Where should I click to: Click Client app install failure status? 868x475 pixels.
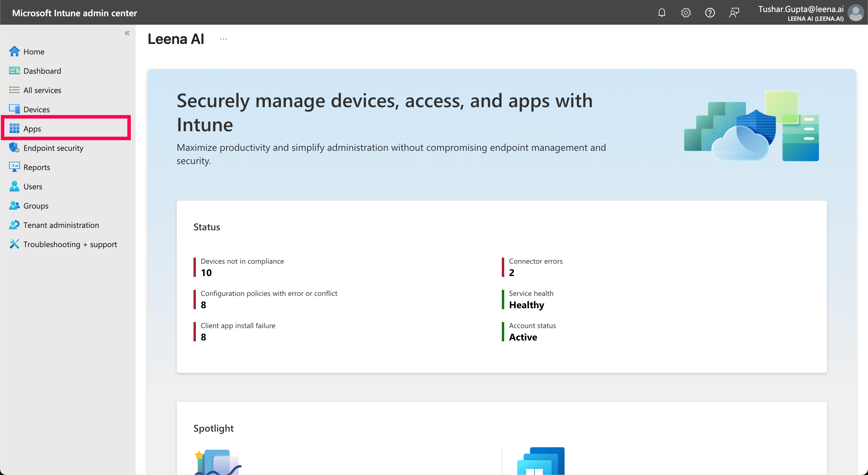237,332
